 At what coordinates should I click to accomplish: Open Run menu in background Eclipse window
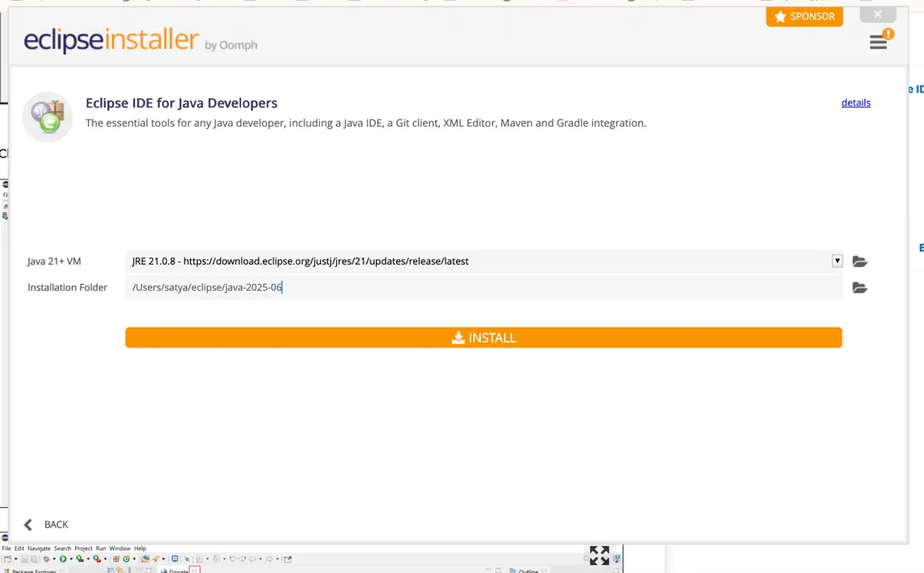[101, 548]
